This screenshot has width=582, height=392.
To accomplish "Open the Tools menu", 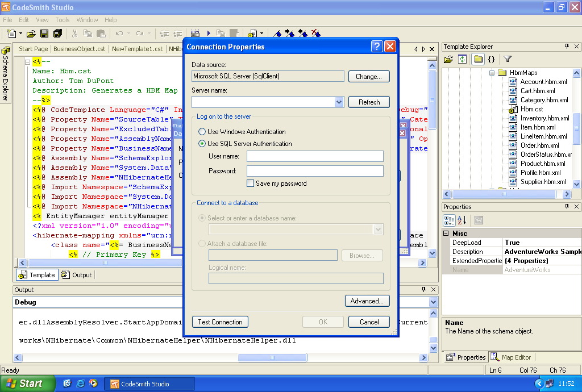I will tap(63, 20).
